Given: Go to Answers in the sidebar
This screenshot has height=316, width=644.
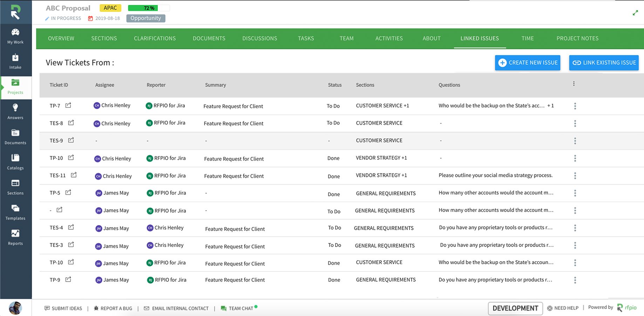Looking at the screenshot, I should pos(15,112).
